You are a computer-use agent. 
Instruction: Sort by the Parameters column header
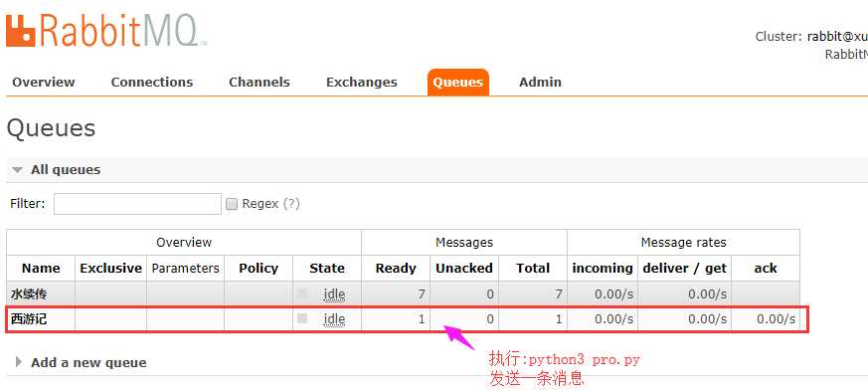coord(186,268)
